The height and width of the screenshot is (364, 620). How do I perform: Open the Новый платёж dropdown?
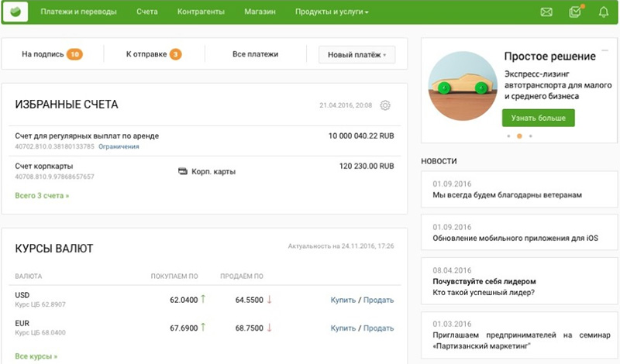pyautogui.click(x=356, y=54)
